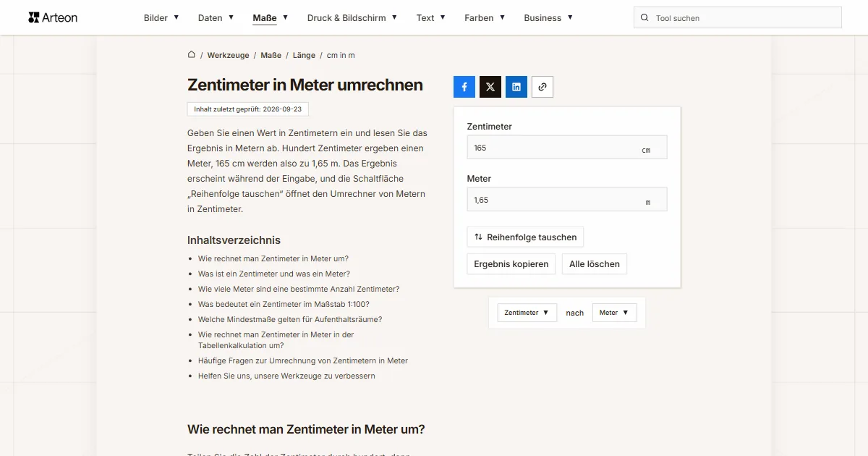Open Länge breadcrumb link
The image size is (868, 456).
304,55
